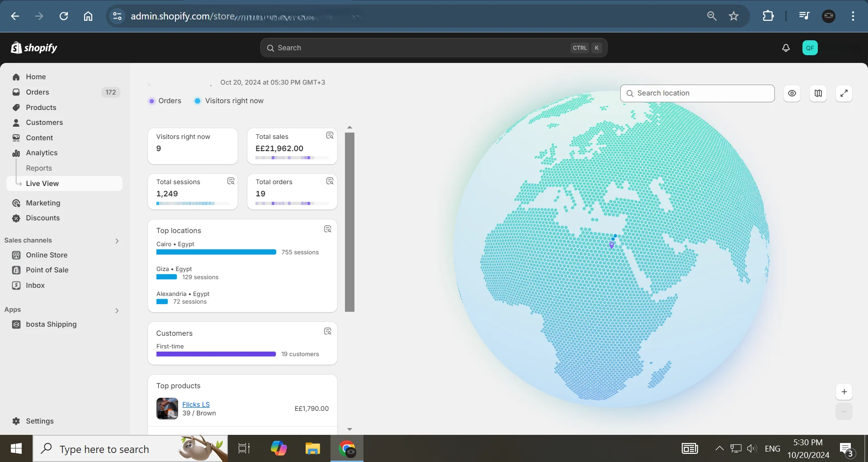
Task: Expand the Apps section chevron
Action: [117, 310]
